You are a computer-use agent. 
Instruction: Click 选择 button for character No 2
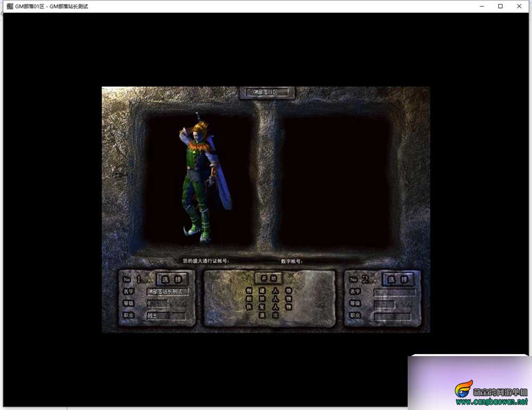[x=397, y=279]
